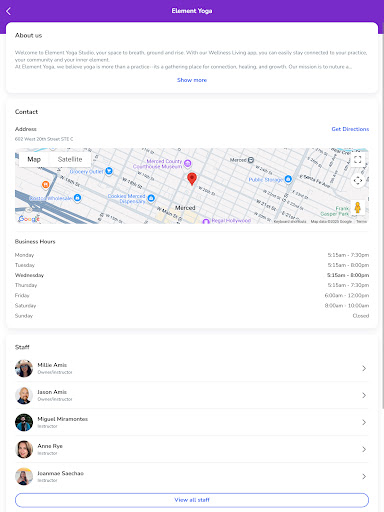
Task: Open map Terms link
Action: pyautogui.click(x=362, y=221)
